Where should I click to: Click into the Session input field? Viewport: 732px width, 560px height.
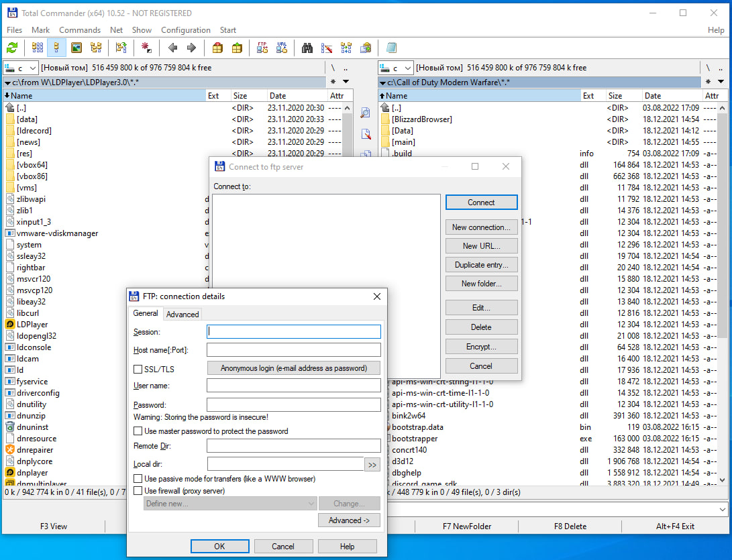(x=294, y=331)
